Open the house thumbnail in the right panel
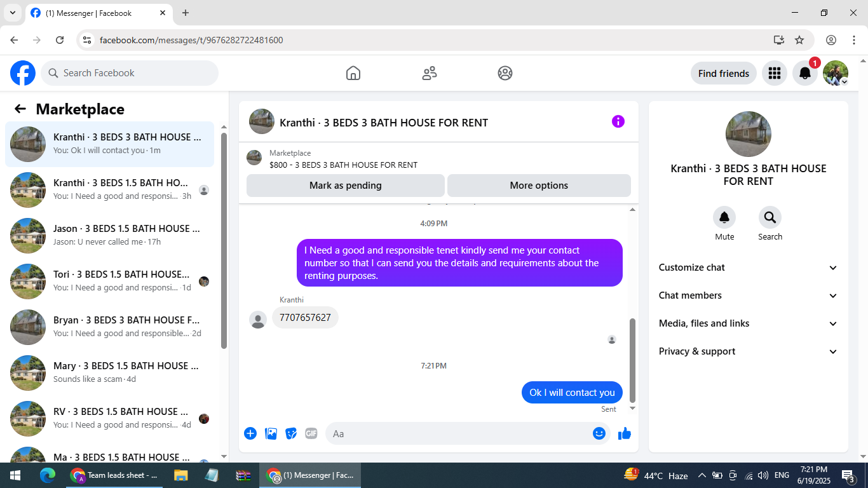 click(x=749, y=134)
